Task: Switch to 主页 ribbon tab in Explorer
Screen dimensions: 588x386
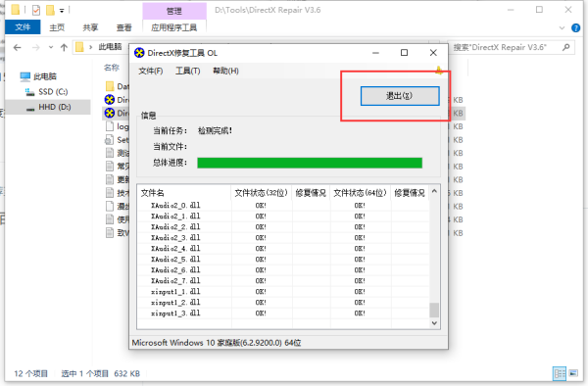Action: point(57,27)
